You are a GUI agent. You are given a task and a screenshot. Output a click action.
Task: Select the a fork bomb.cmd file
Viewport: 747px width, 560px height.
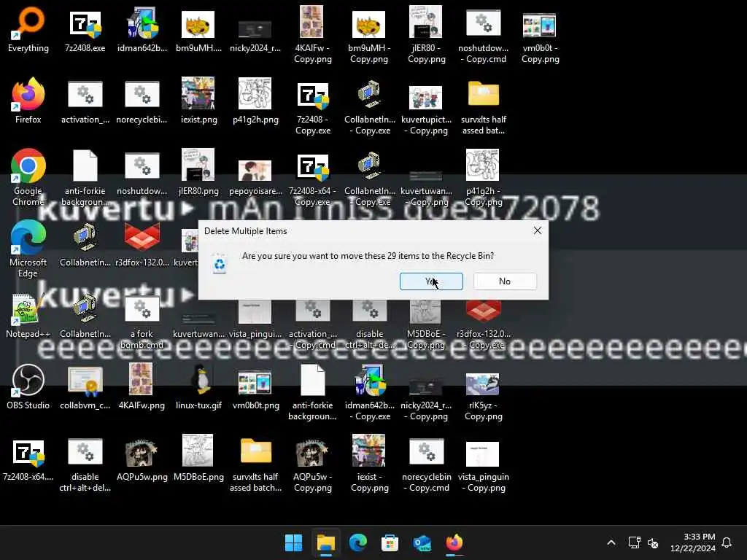point(142,322)
